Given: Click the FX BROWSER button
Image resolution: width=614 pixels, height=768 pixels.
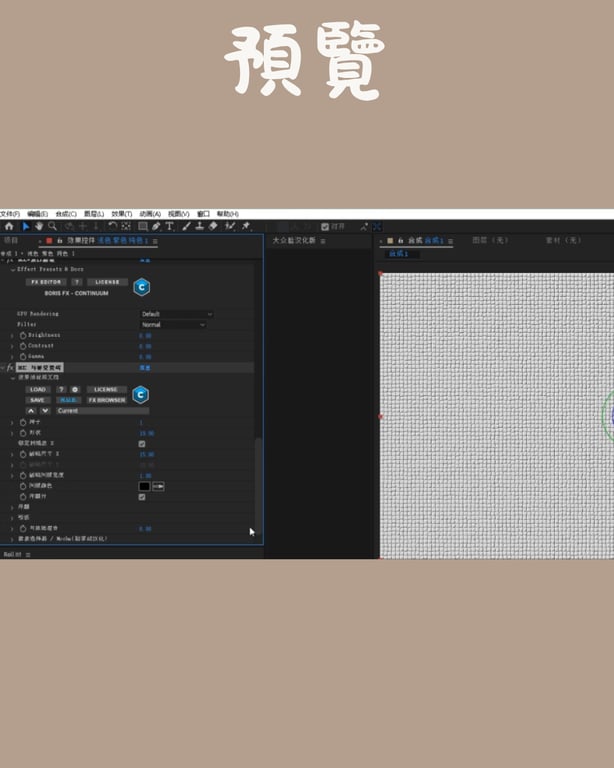Looking at the screenshot, I should (x=107, y=400).
